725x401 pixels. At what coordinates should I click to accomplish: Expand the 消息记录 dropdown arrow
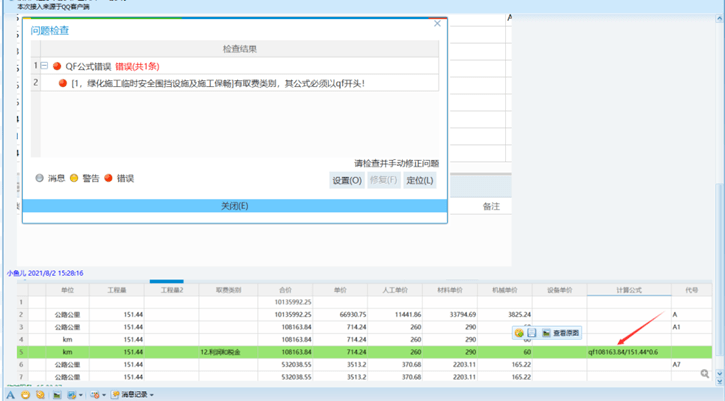click(152, 395)
